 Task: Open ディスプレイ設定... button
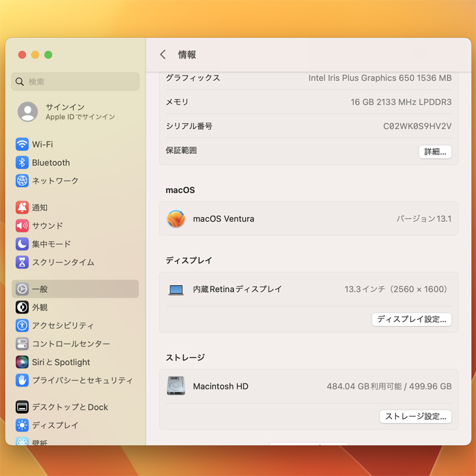click(411, 320)
